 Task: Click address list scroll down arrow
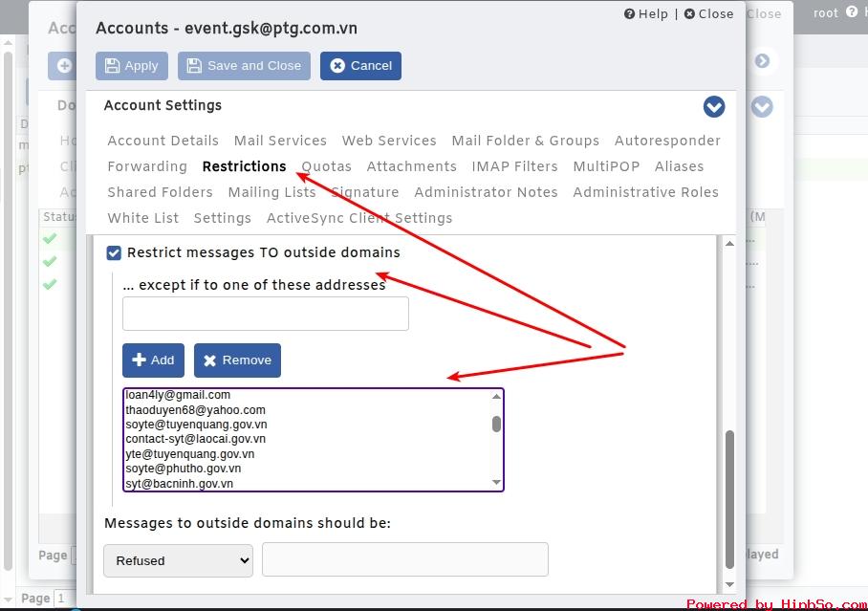tap(496, 483)
